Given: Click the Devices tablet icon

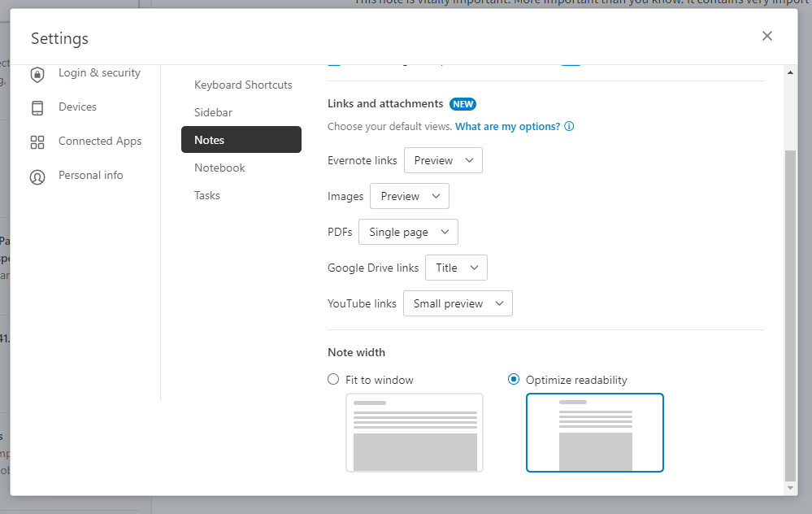Looking at the screenshot, I should click(x=37, y=108).
